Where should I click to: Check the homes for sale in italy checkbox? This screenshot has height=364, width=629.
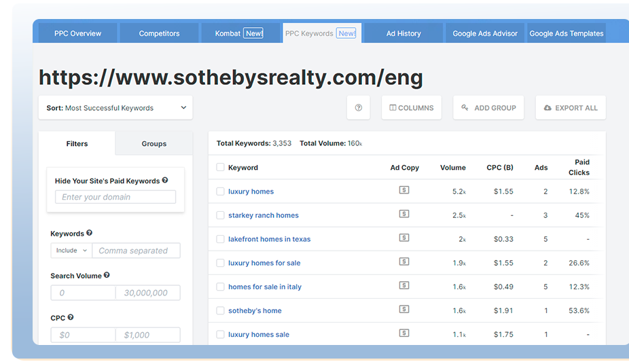[220, 287]
